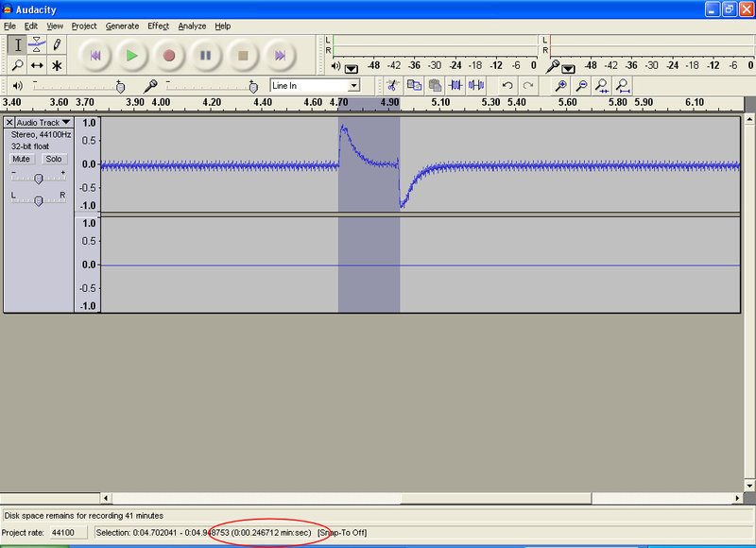
Task: Click the lower channel vertical scale
Action: 88,265
